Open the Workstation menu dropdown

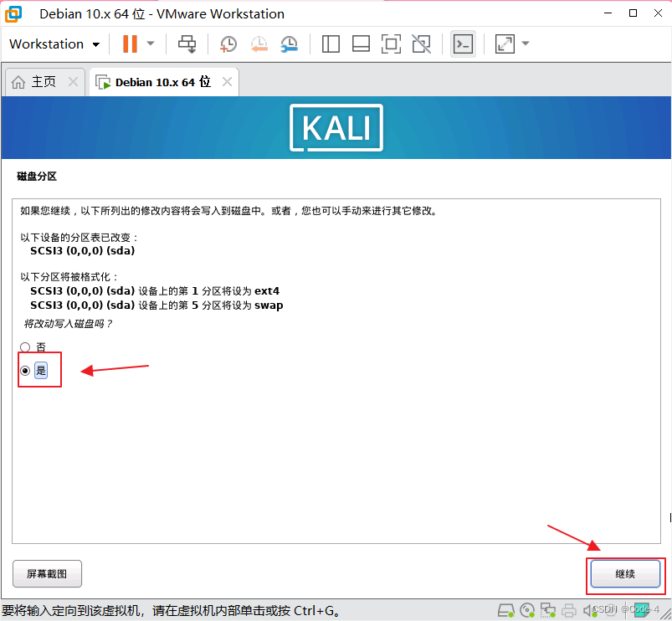pos(54,44)
